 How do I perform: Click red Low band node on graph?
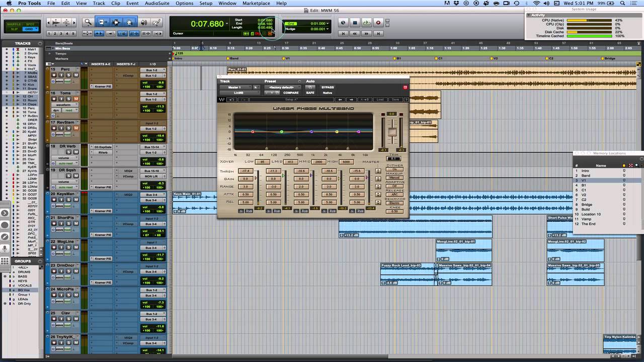253,132
